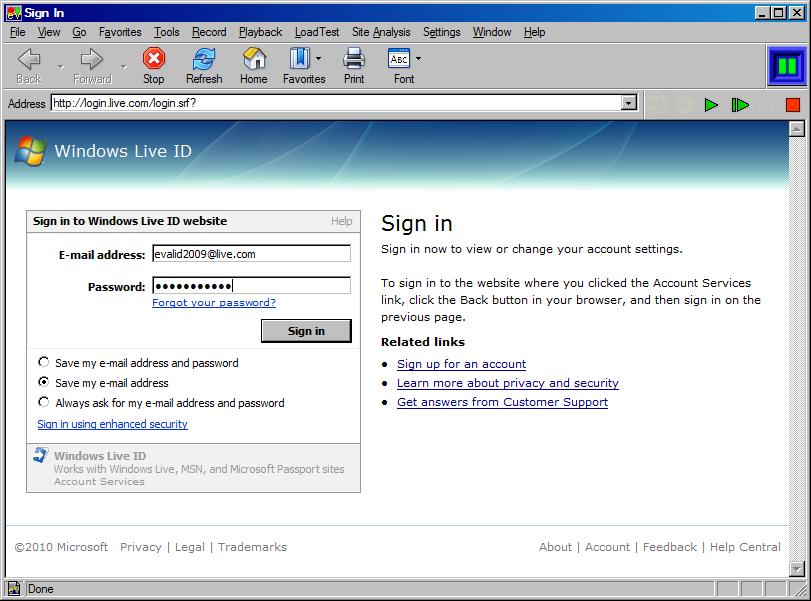Click the blue eValid logo with green bars
Viewport: 811px width, 601px height.
pos(786,66)
